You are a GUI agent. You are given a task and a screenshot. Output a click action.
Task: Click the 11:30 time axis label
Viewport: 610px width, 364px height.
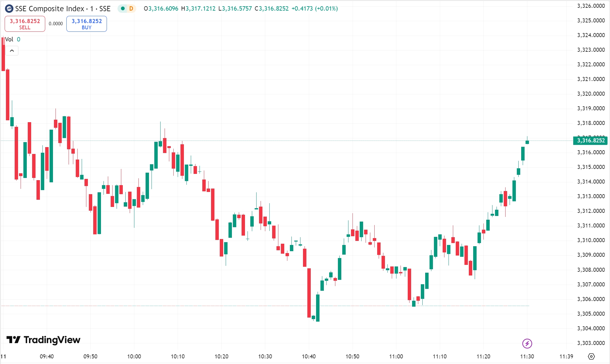coord(527,356)
